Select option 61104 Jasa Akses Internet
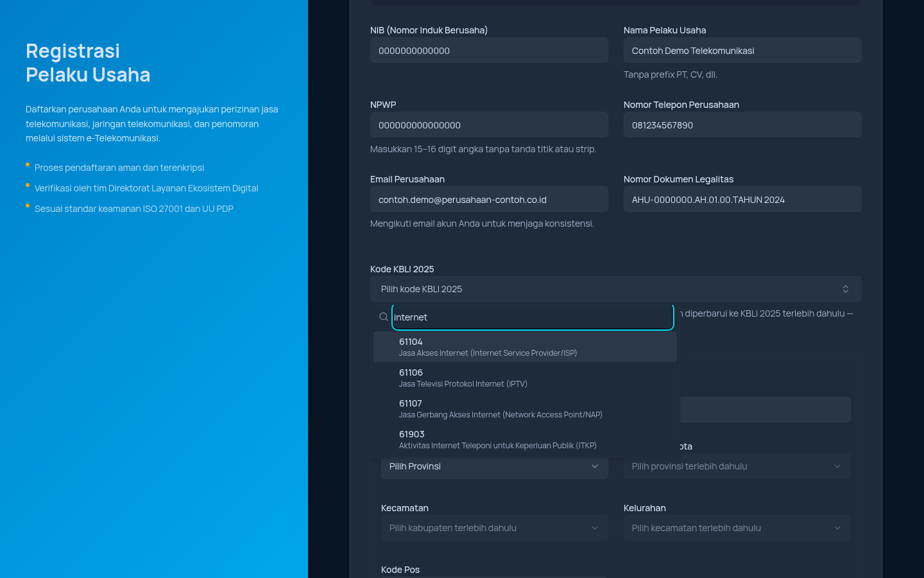This screenshot has height=578, width=924. [525, 347]
